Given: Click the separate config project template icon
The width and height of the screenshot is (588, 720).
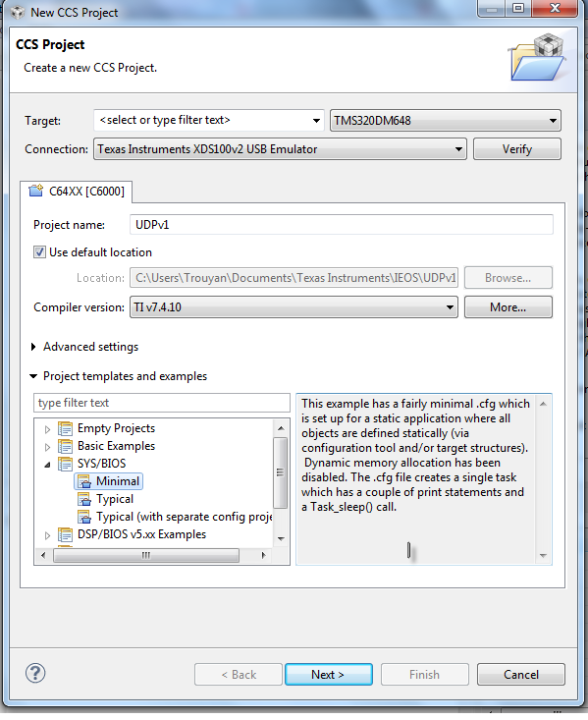Looking at the screenshot, I should (84, 517).
